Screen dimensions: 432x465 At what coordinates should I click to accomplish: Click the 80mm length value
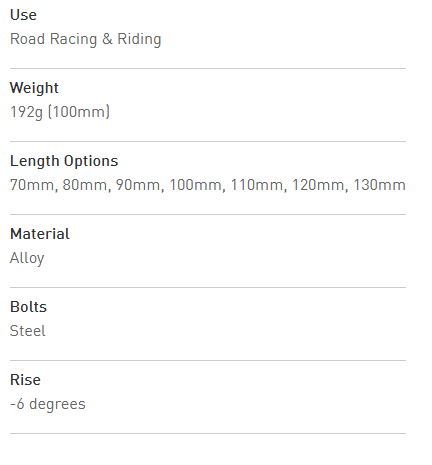pyautogui.click(x=85, y=185)
